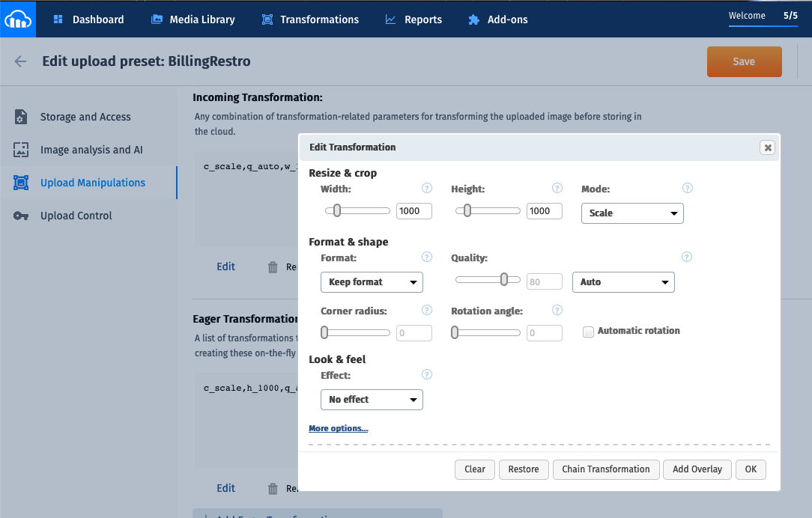Enable the Automatic rotation checkbox
The width and height of the screenshot is (812, 518).
tap(588, 332)
